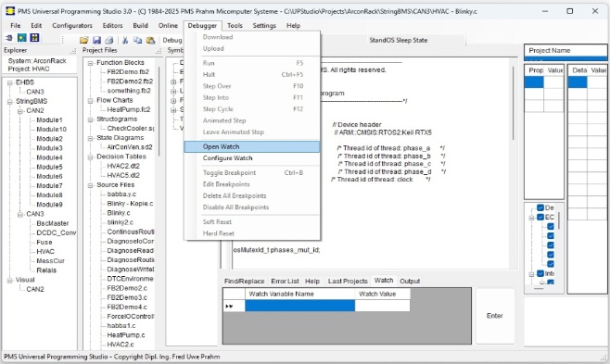Open the File menu
Viewport: 610px width, 364px height.
[16, 26]
